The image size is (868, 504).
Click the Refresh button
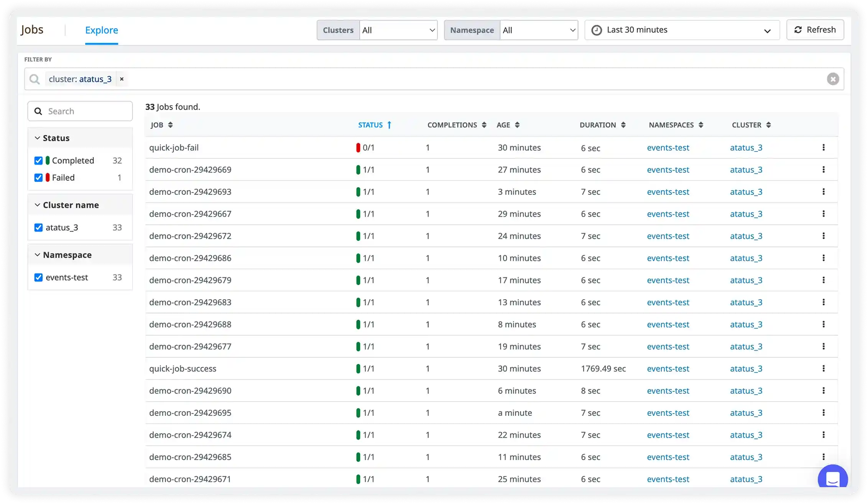point(815,30)
